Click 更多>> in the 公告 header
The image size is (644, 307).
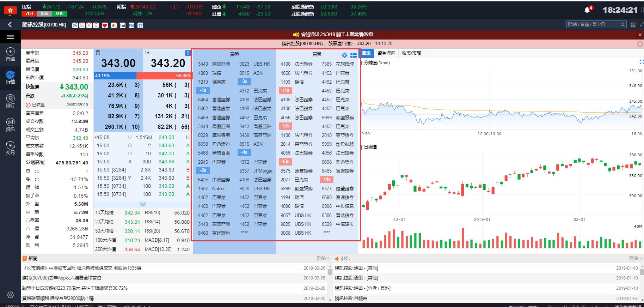tap(636, 258)
